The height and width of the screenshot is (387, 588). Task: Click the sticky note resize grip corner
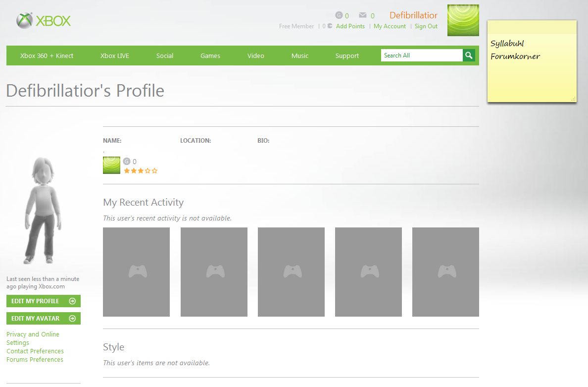573,99
